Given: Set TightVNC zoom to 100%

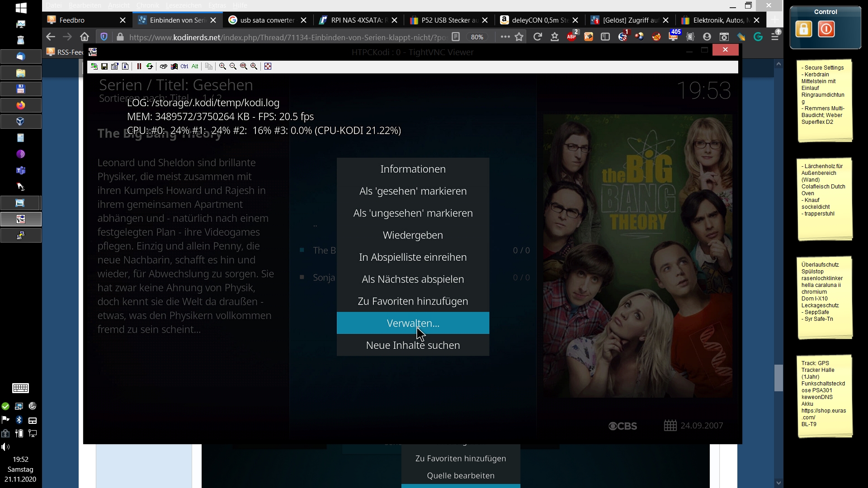Looking at the screenshot, I should (x=244, y=66).
